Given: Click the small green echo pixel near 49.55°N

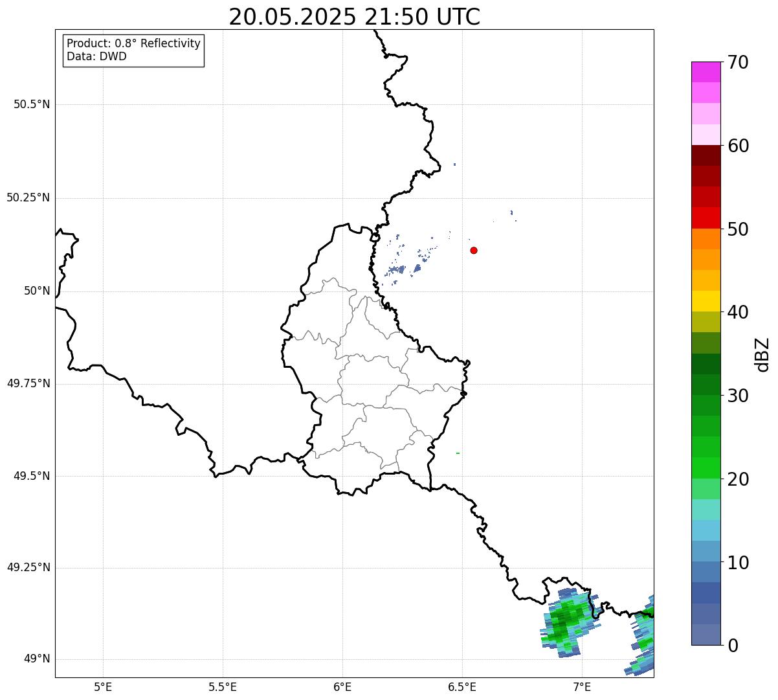Looking at the screenshot, I should [x=458, y=453].
